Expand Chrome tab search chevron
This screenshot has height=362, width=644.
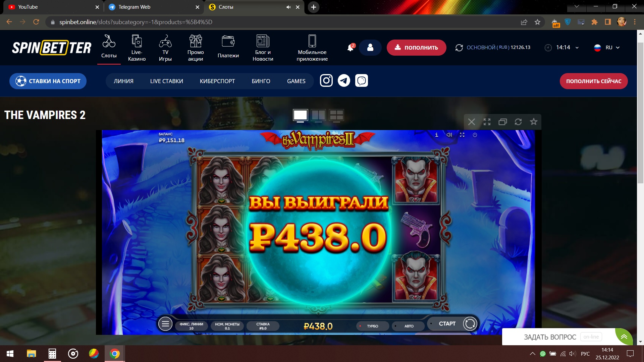[x=577, y=6]
